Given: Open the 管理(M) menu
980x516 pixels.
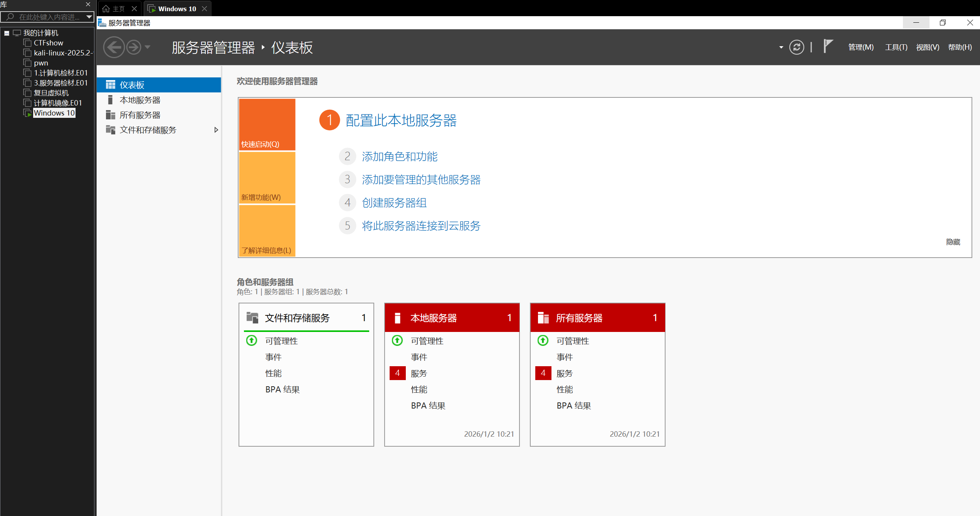Looking at the screenshot, I should (861, 47).
